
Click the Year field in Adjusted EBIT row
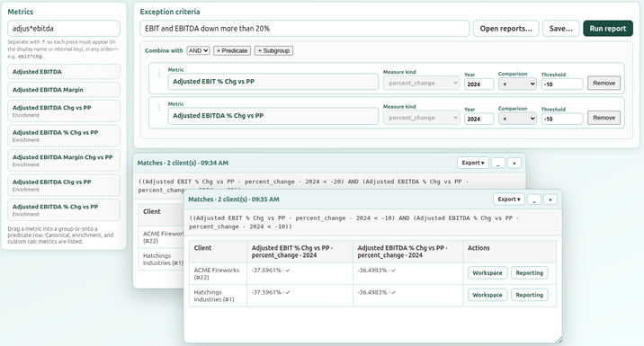tap(479, 84)
